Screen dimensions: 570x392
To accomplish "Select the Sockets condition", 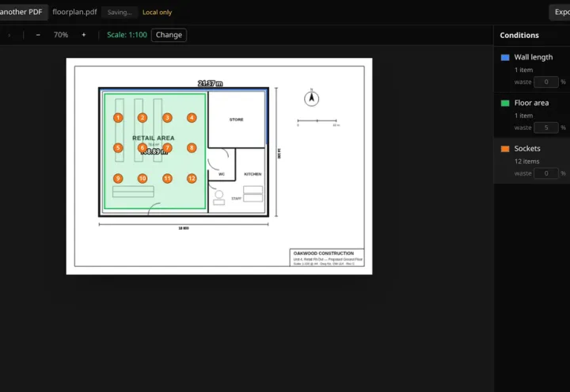I will [x=532, y=161].
